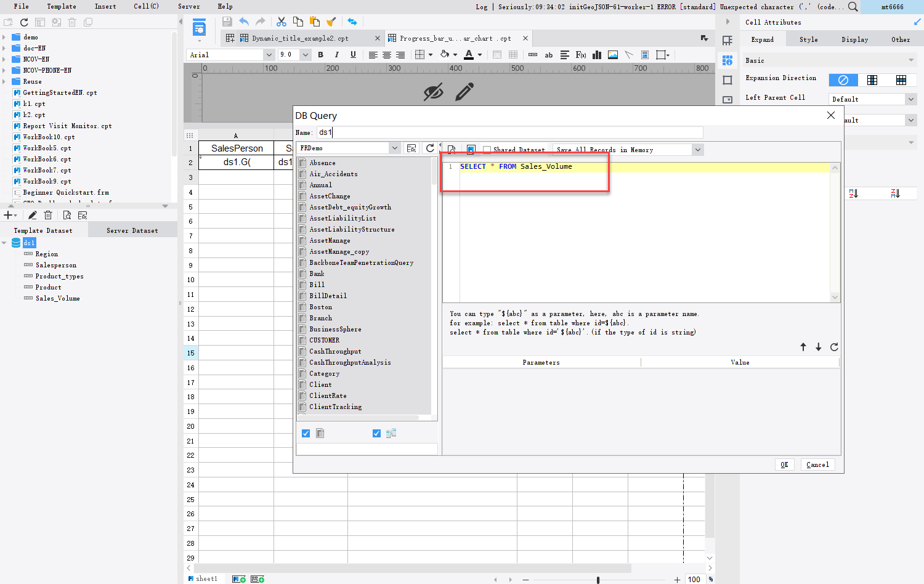Image resolution: width=924 pixels, height=584 pixels.
Task: Uncheck the table list filter checkbox below table names
Action: point(306,433)
